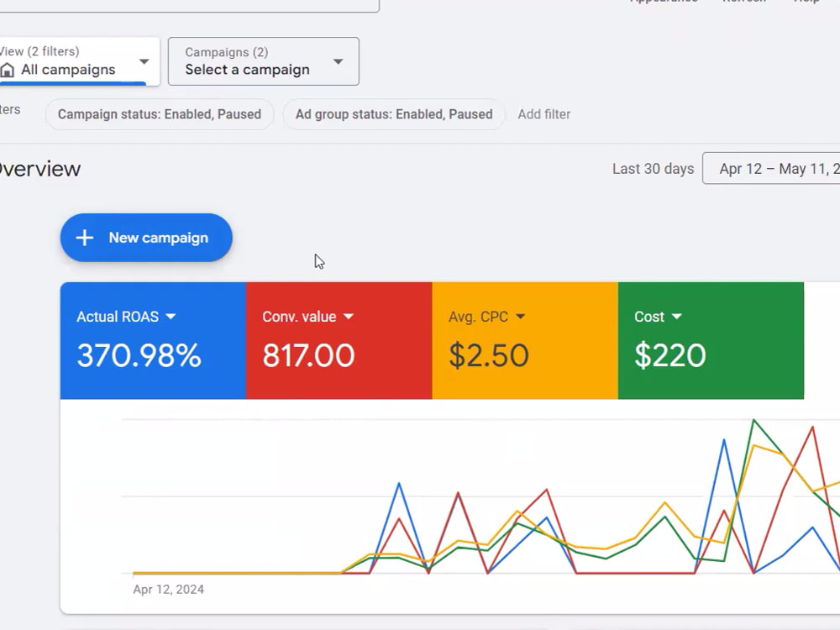This screenshot has height=630, width=840.
Task: Open the Apr 12 – May 11 date range picker
Action: 771,169
